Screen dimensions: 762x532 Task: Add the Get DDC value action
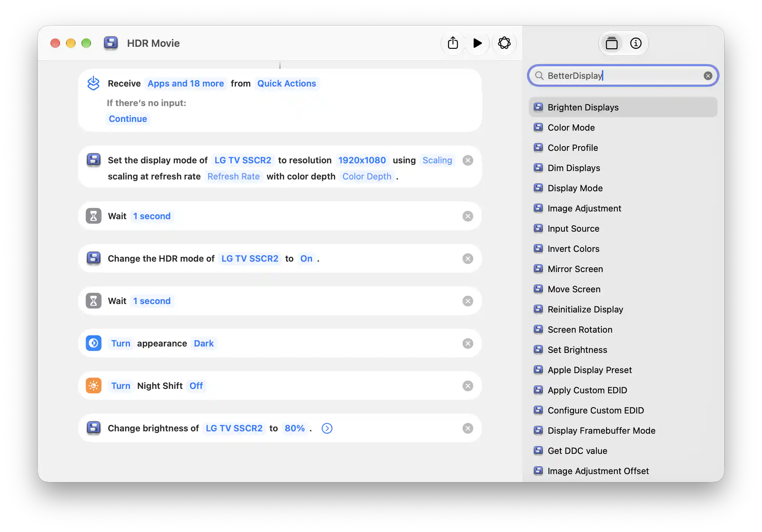pyautogui.click(x=623, y=451)
